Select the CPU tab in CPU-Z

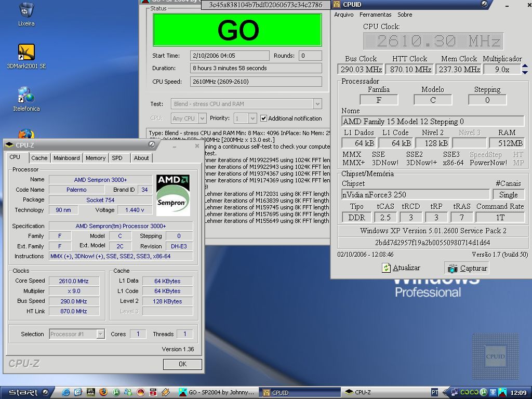point(15,157)
